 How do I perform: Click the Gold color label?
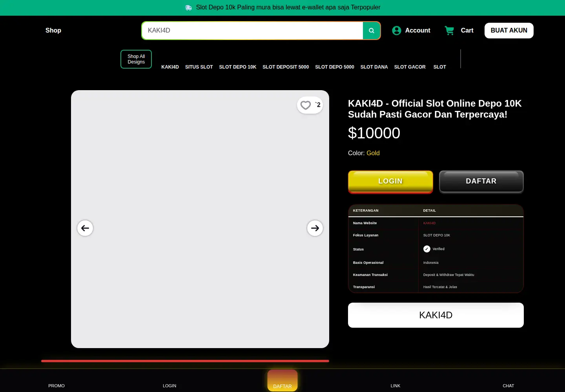coord(373,153)
